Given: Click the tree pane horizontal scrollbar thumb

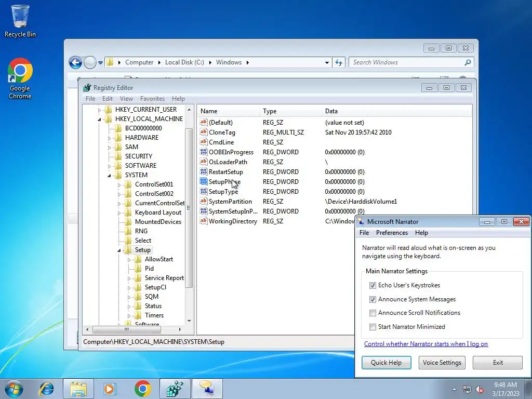Looking at the screenshot, I should [127, 329].
